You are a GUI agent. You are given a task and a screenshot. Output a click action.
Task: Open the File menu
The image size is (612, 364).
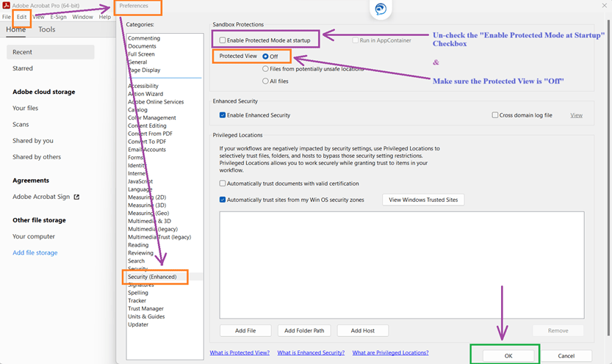(6, 17)
